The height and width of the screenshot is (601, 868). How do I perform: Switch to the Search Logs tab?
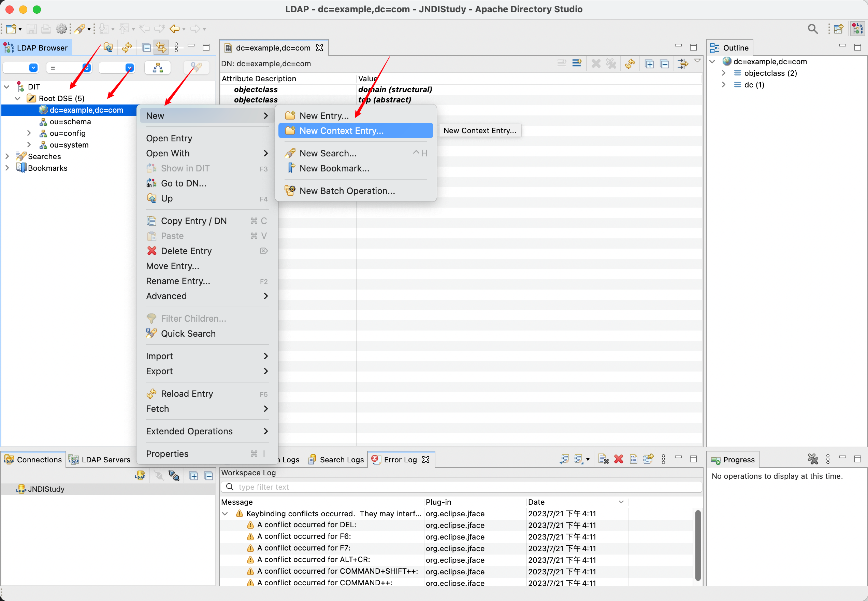coord(336,460)
